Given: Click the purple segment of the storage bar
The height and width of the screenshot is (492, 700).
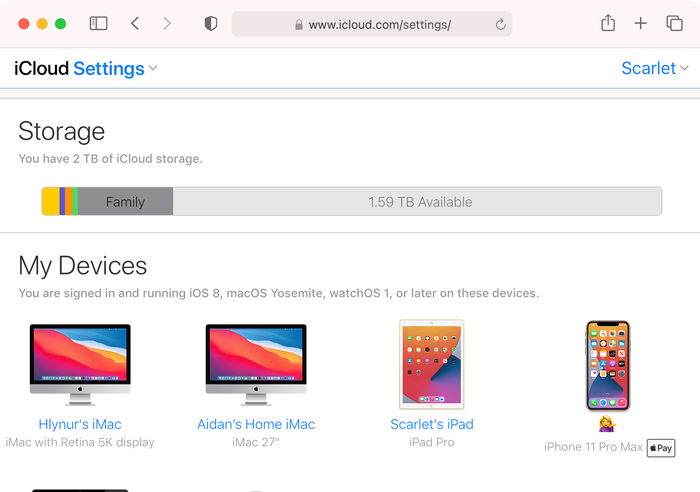Looking at the screenshot, I should coord(62,201).
